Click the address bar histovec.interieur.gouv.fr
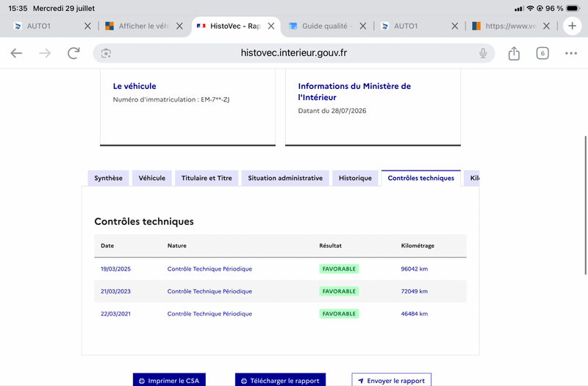 [293, 53]
